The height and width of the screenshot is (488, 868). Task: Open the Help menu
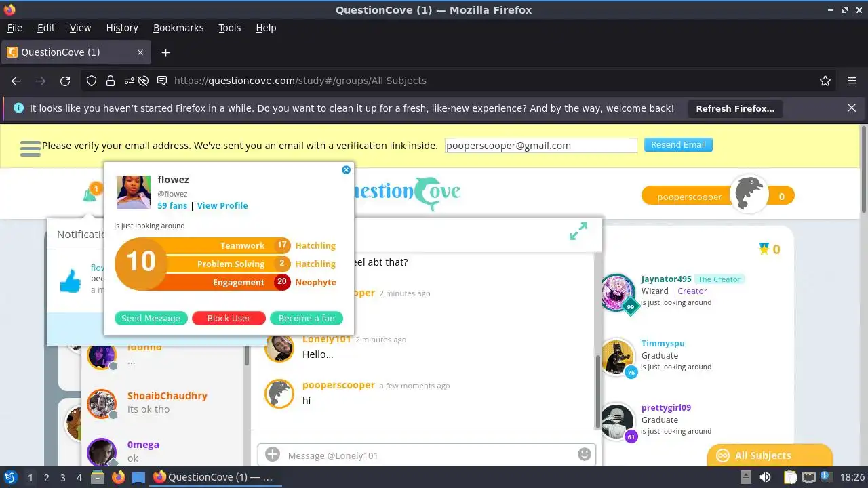(x=266, y=28)
